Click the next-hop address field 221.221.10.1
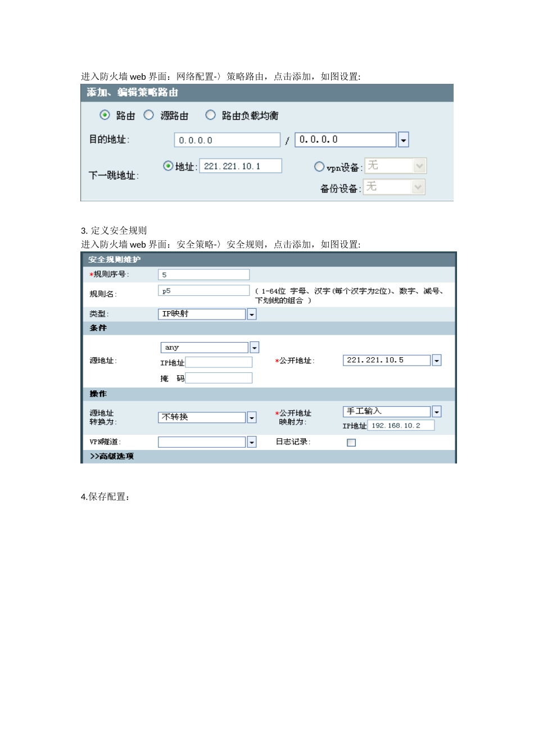This screenshot has width=534, height=756. click(241, 166)
